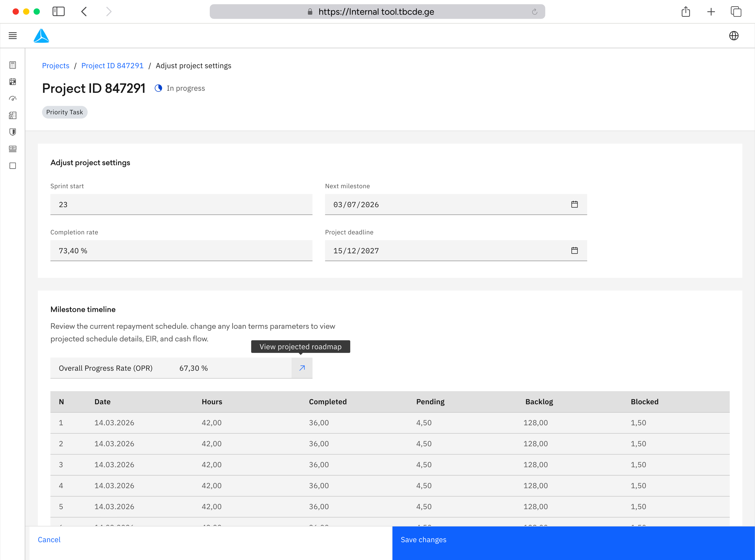Image resolution: width=755 pixels, height=560 pixels.
Task: Go back in browser history
Action: (84, 12)
